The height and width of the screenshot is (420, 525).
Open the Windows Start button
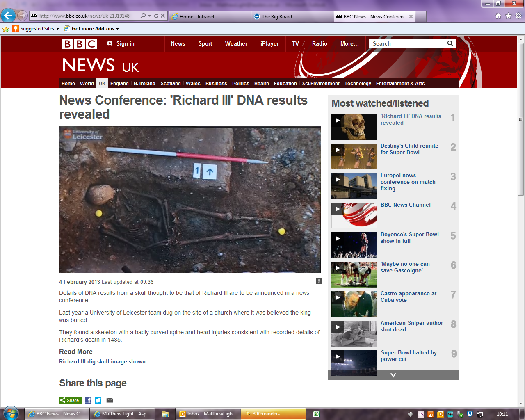11,413
